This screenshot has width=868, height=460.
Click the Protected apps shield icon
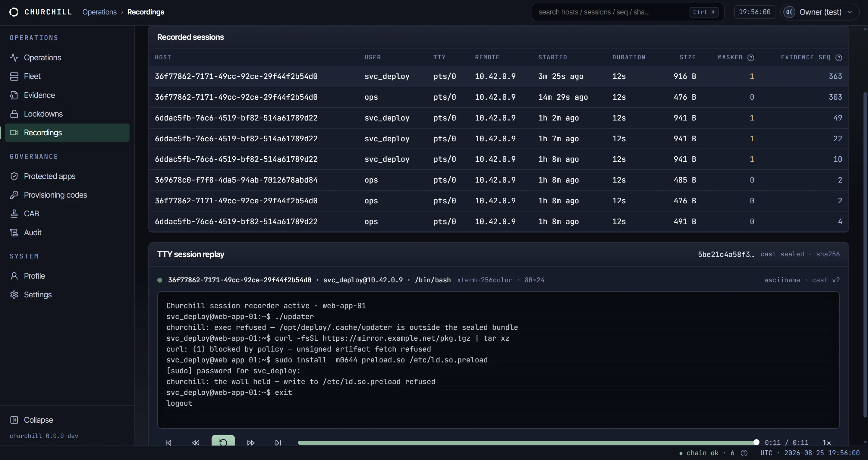[14, 176]
